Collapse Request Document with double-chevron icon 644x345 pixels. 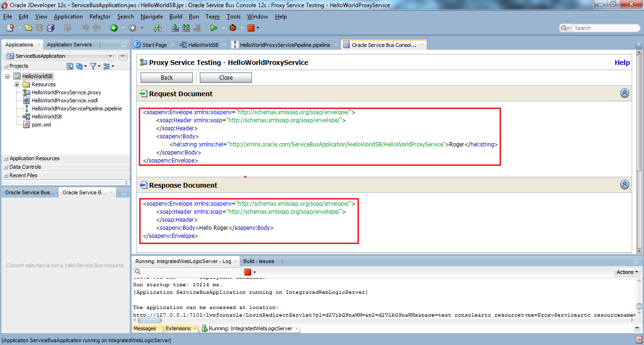click(x=625, y=93)
